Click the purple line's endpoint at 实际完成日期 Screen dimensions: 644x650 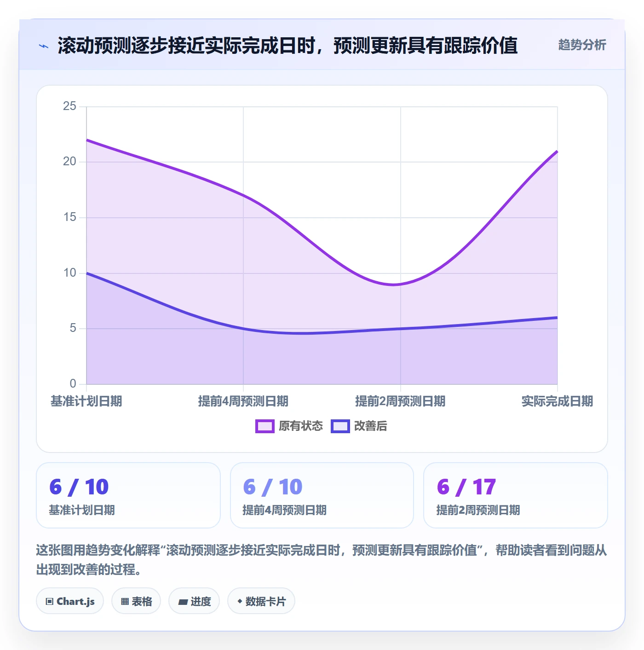coord(557,151)
